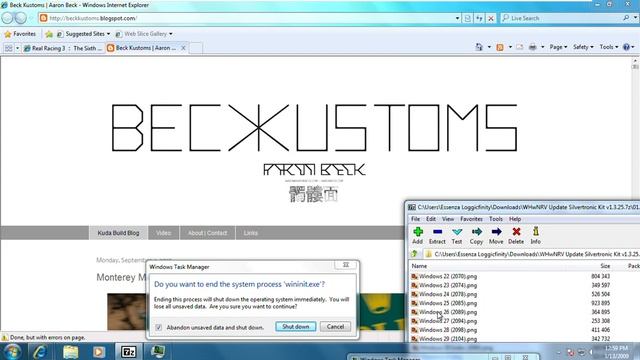Click the RSS feeds icon
Viewport: 640px width, 360px height.
tap(500, 47)
